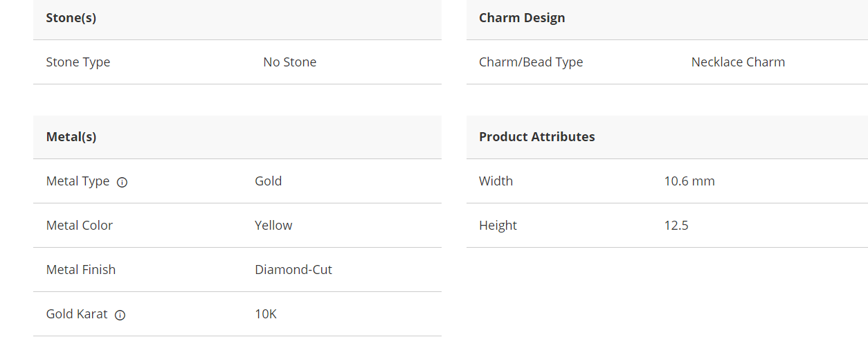The image size is (868, 355).
Task: Click the Metal Type label text
Action: click(x=78, y=181)
